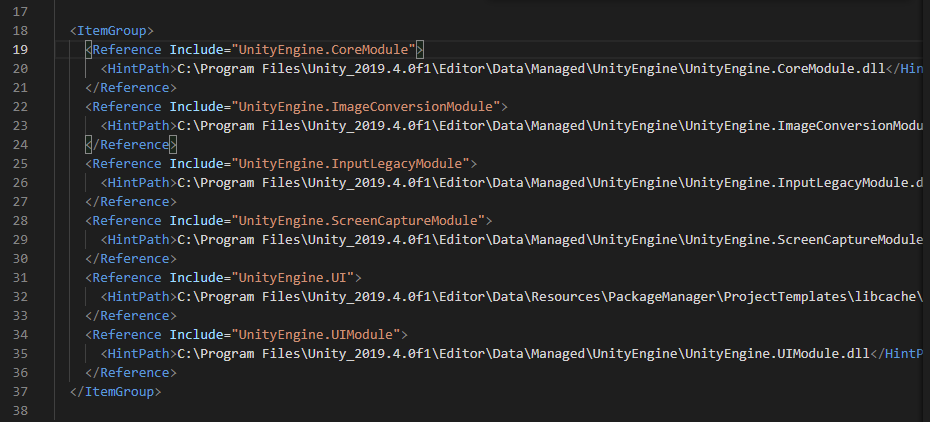Viewport: 930px width, 422px height.
Task: Click closing Reference tag on line 30
Action: click(130, 258)
